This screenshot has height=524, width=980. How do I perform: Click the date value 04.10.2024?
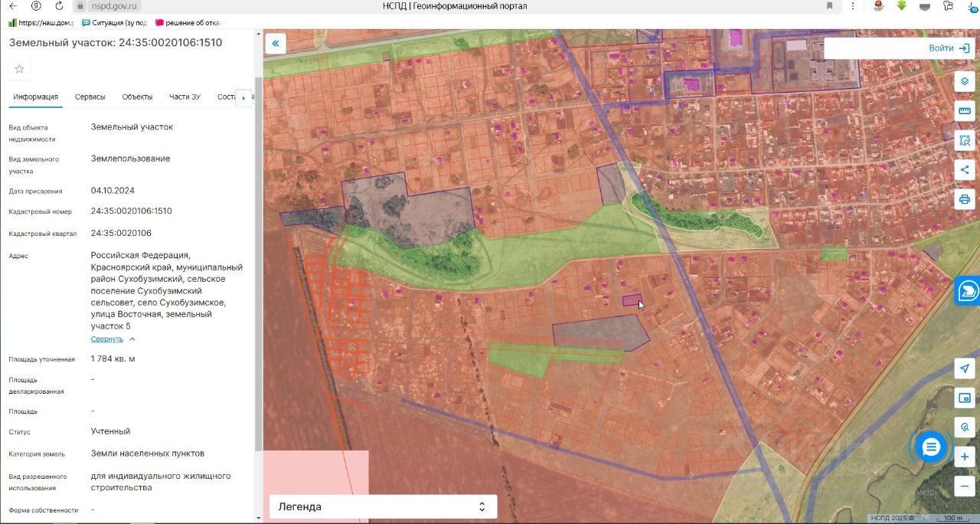tap(113, 190)
